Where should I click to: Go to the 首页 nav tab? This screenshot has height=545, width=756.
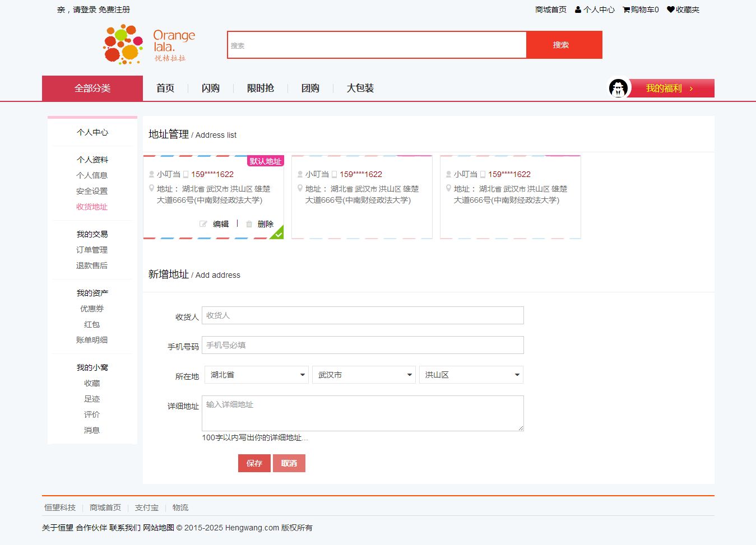click(165, 88)
